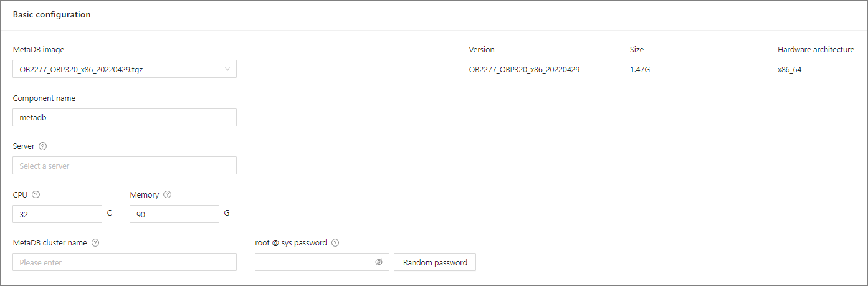Image resolution: width=868 pixels, height=286 pixels.
Task: Click root @ sys password help icon
Action: pyautogui.click(x=335, y=243)
